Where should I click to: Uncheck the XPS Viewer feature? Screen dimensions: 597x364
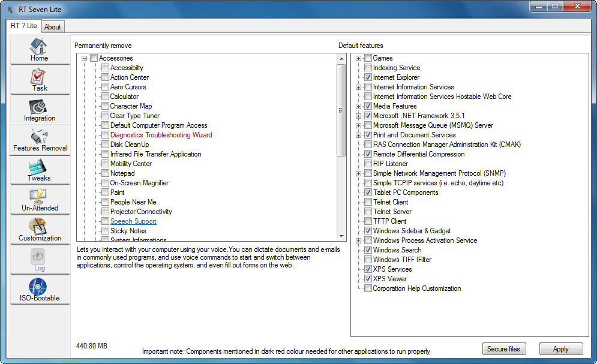[368, 279]
